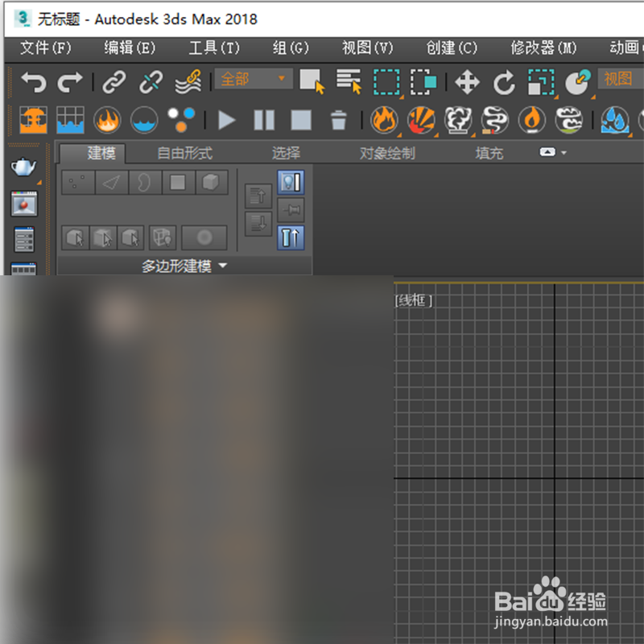This screenshot has width=644, height=644.
Task: Click the smoke cloud preset icon
Action: coord(458,120)
